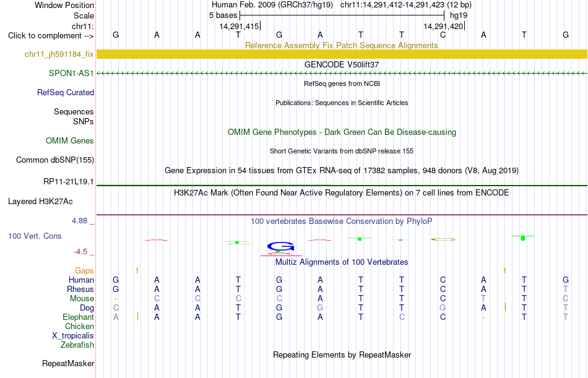Click the large blue G PhyloP logo
Viewport: 588px width, 378px height.
[280, 246]
